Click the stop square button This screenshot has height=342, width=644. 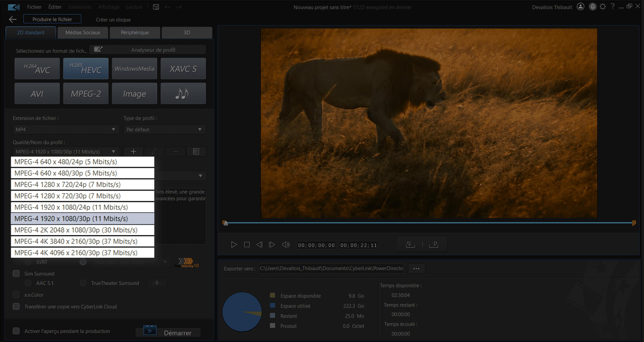click(247, 244)
